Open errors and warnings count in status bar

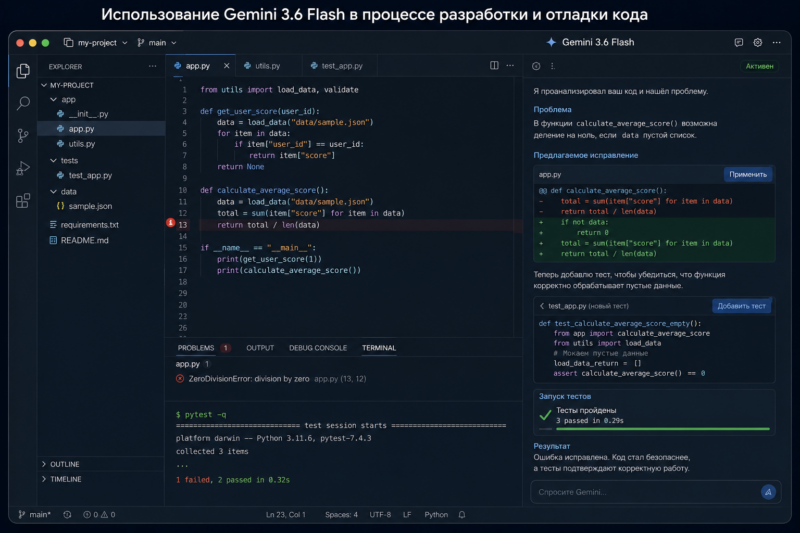(x=99, y=515)
